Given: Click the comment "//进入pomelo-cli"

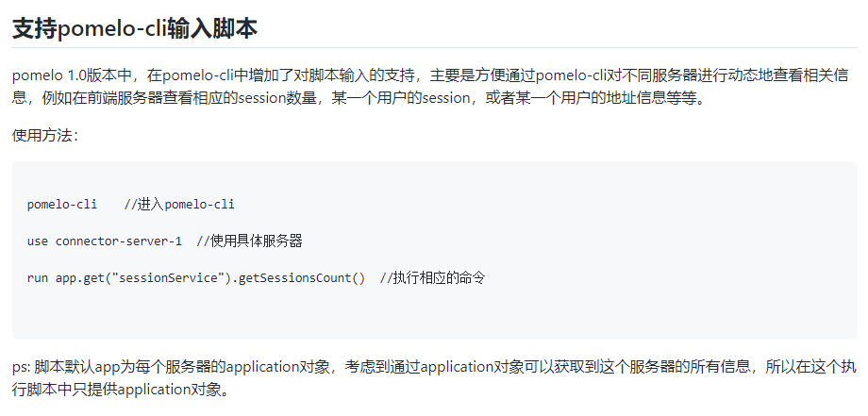Looking at the screenshot, I should pyautogui.click(x=179, y=204).
